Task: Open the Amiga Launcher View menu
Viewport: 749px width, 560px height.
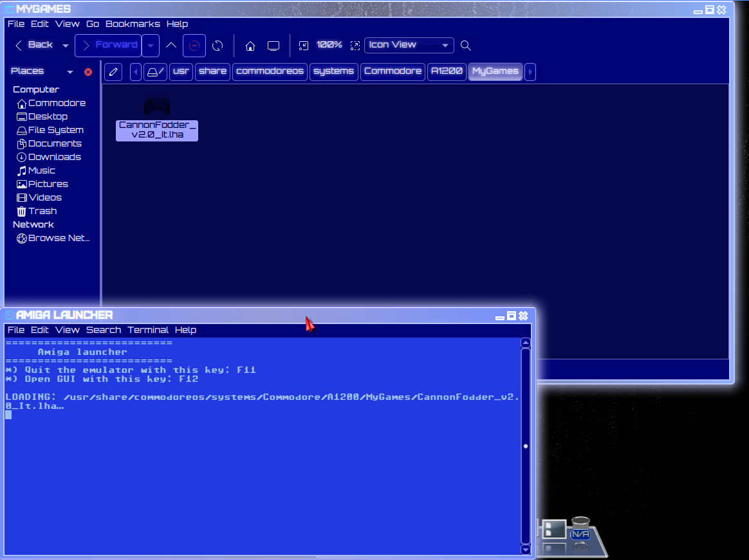Action: [67, 330]
